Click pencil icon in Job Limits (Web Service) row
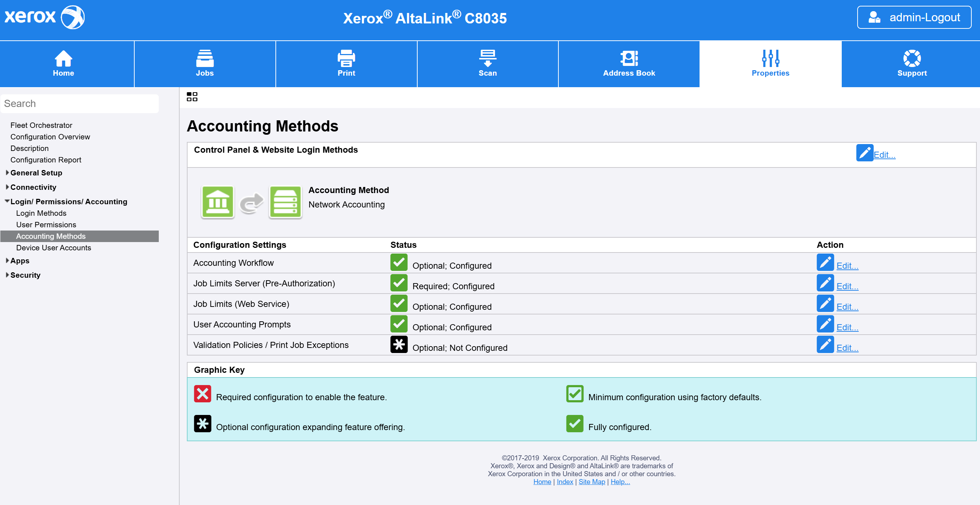The height and width of the screenshot is (505, 980). pyautogui.click(x=825, y=303)
